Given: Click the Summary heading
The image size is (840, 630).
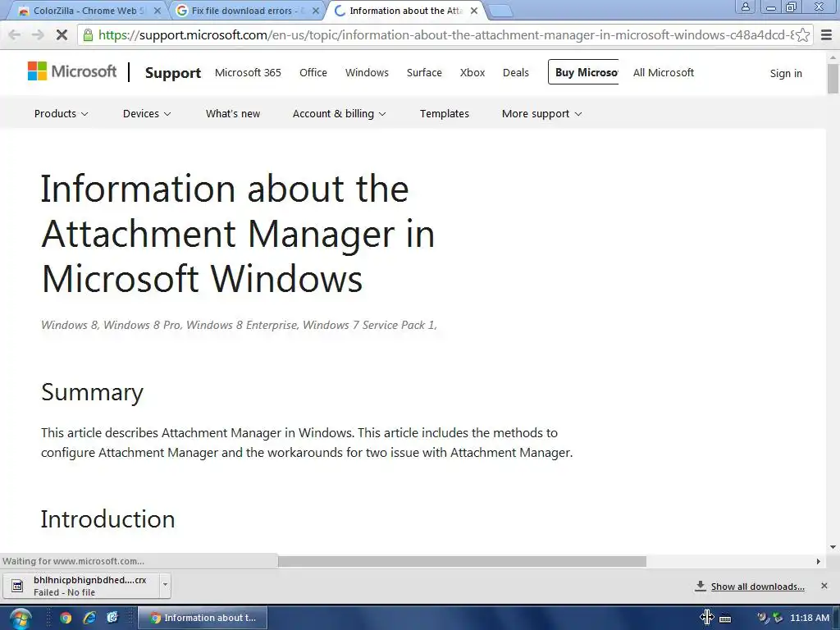Looking at the screenshot, I should click(92, 392).
